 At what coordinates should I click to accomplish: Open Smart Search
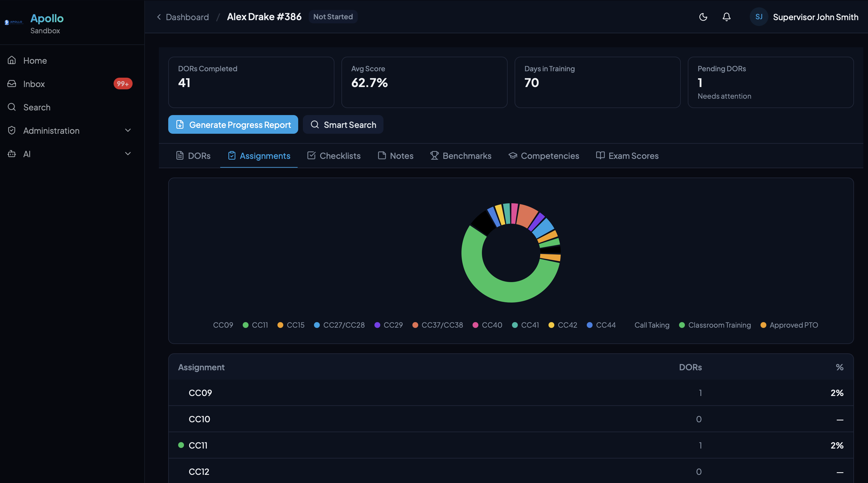[x=343, y=124]
